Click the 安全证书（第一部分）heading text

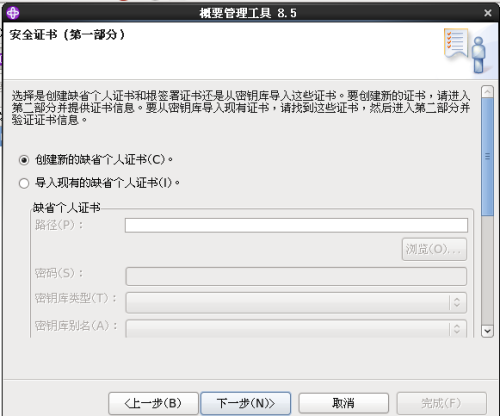67,35
